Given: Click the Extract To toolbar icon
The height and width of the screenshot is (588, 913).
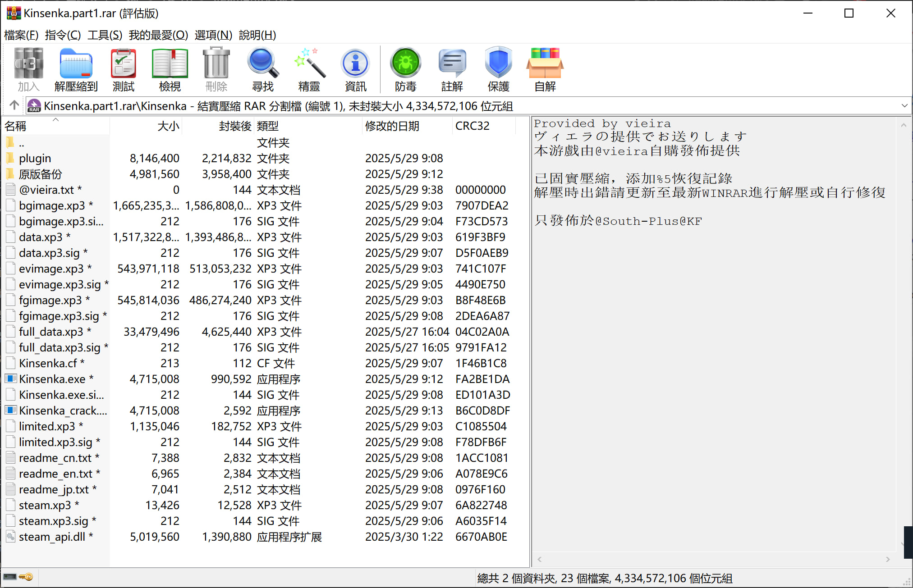Looking at the screenshot, I should click(76, 68).
